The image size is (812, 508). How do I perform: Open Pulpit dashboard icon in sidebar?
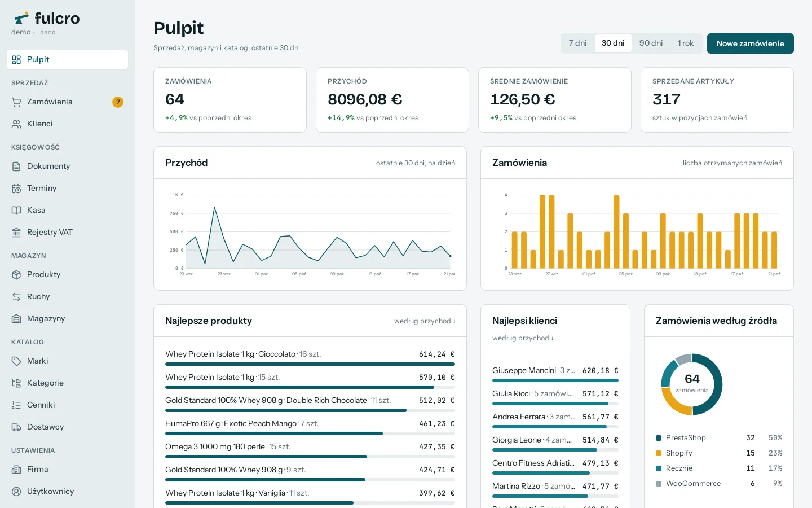coord(16,60)
